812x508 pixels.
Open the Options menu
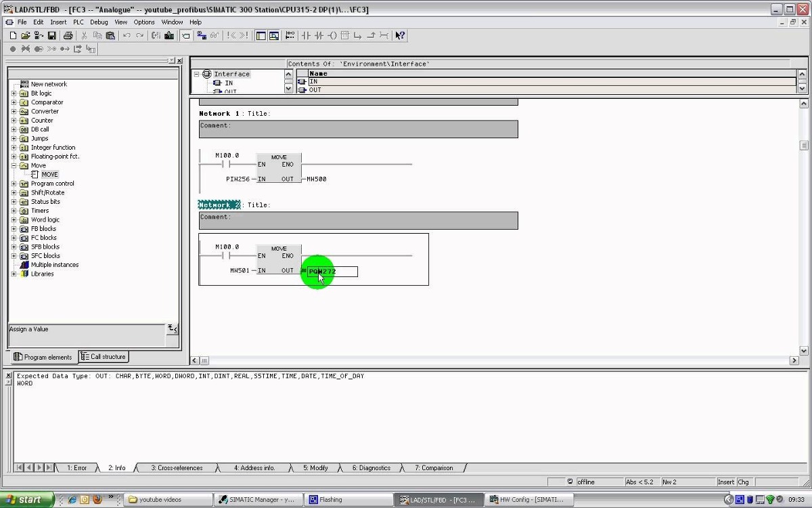pos(144,22)
